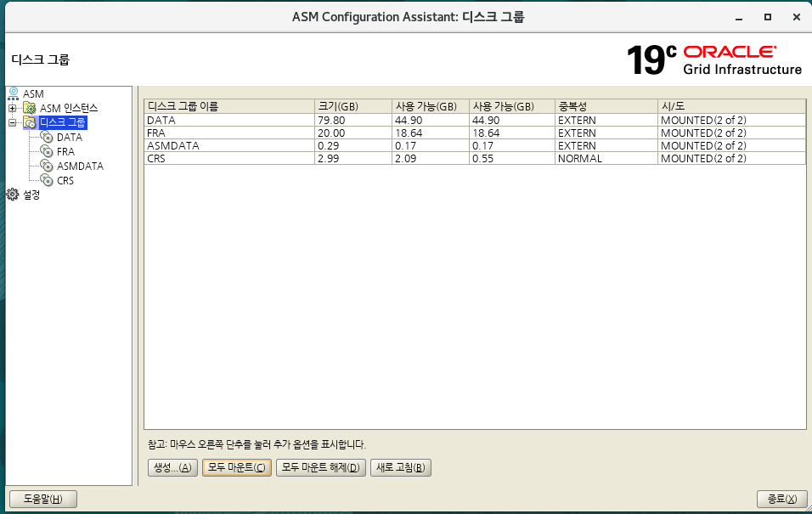Click the 79.80 size cell

pyautogui.click(x=353, y=120)
